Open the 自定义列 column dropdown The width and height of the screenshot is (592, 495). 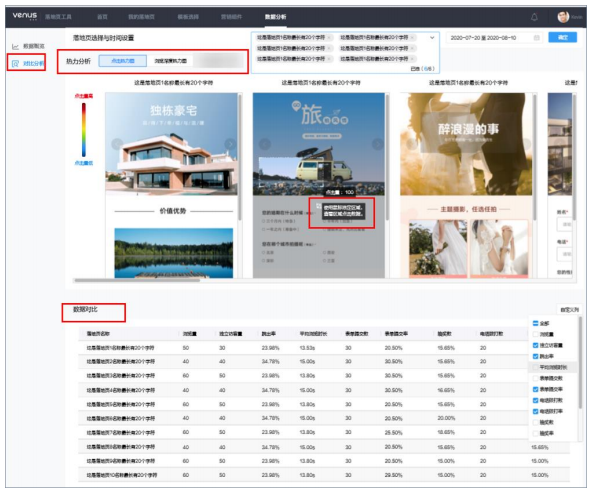[569, 310]
